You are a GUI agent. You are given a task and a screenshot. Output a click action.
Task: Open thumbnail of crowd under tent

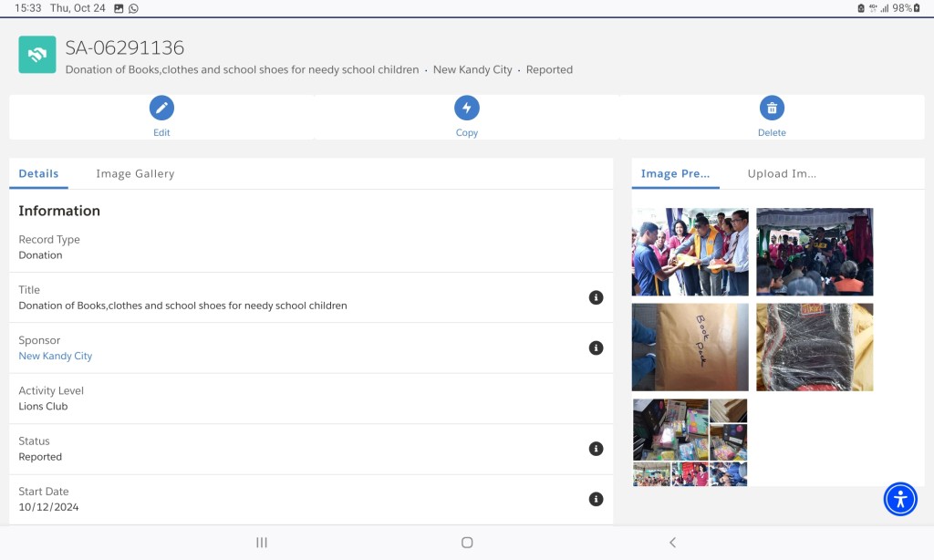coord(815,252)
